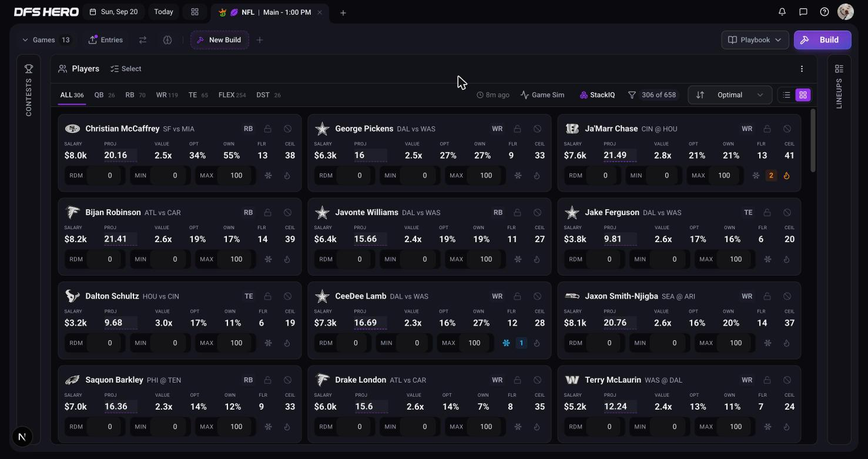Select the DST position tab
The height and width of the screenshot is (459, 868).
click(269, 95)
